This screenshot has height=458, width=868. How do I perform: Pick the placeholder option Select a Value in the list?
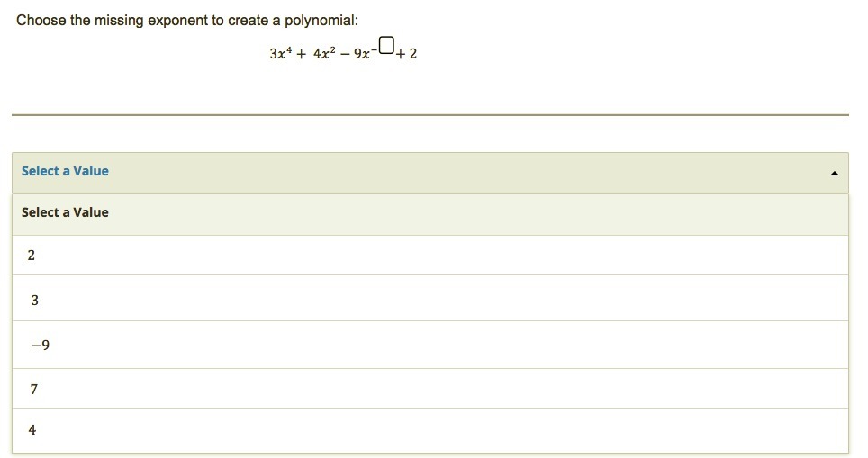click(x=430, y=215)
